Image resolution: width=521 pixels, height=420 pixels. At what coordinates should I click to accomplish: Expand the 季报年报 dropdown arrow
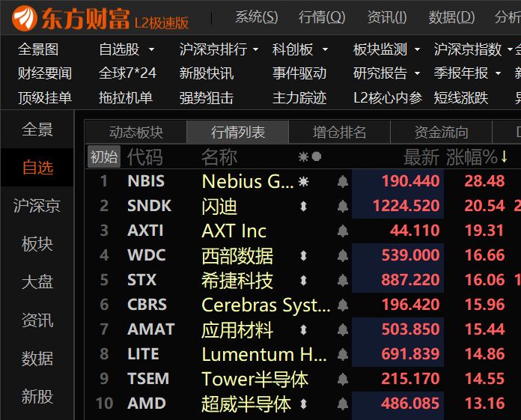point(498,73)
